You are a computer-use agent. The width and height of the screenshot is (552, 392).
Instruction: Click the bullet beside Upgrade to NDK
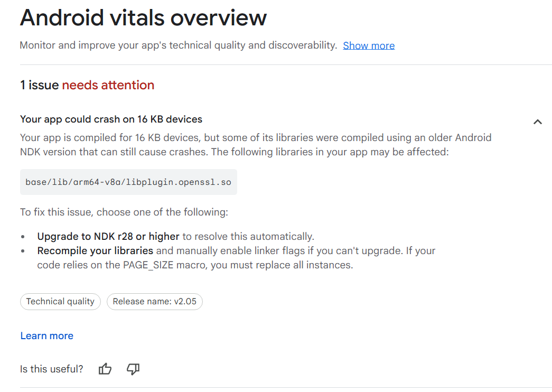[23, 237]
